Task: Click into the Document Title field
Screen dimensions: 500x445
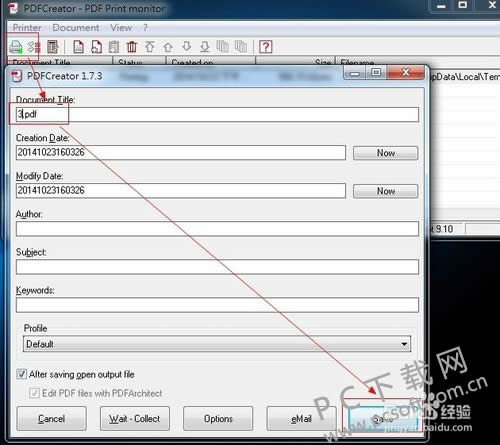Action: tap(217, 114)
